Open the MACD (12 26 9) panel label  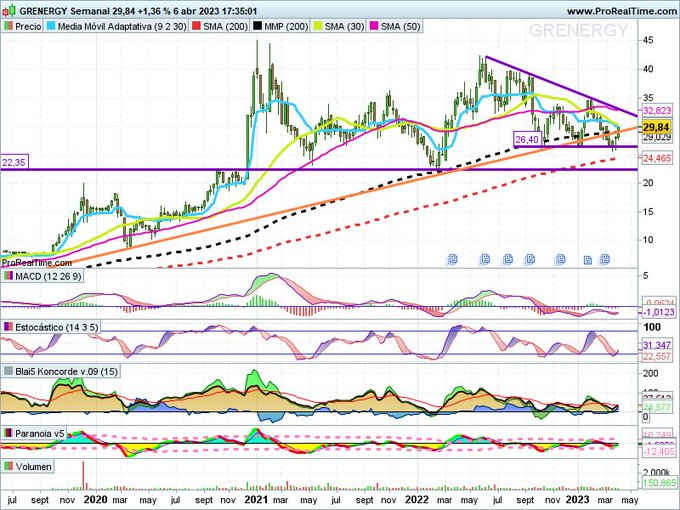click(x=48, y=276)
